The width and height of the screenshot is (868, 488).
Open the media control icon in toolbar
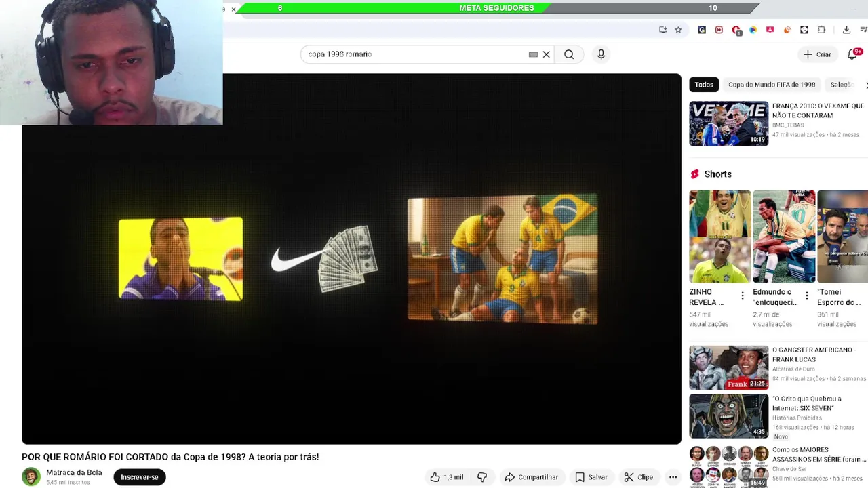[x=863, y=30]
